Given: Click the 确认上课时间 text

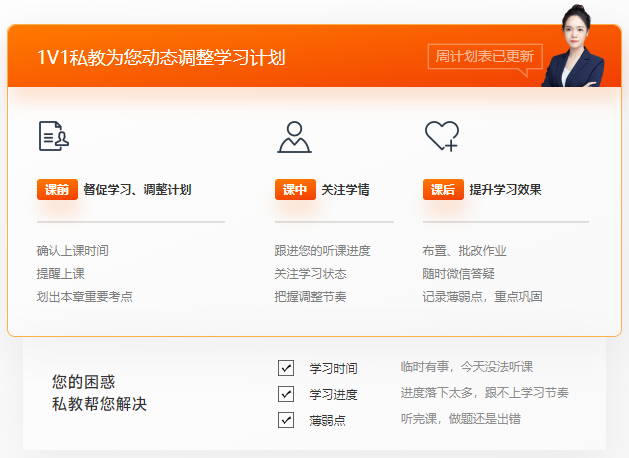Looking at the screenshot, I should pos(72,250).
